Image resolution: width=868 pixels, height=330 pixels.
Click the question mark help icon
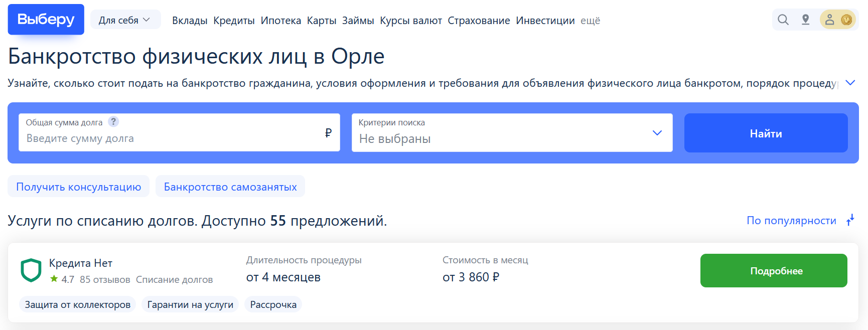click(x=113, y=121)
